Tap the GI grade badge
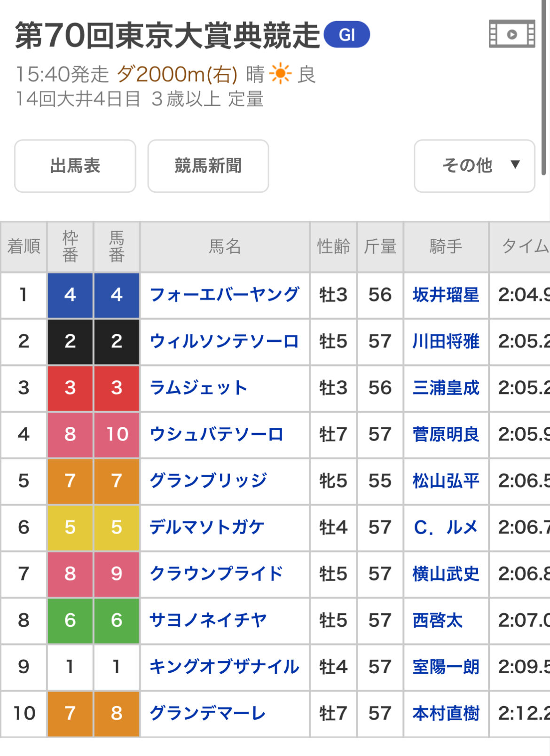 tap(347, 35)
